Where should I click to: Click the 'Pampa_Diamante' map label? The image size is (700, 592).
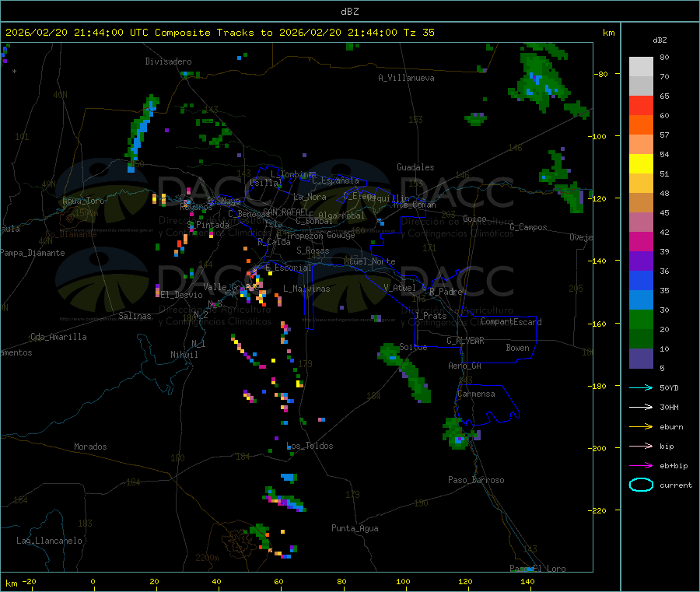32,253
